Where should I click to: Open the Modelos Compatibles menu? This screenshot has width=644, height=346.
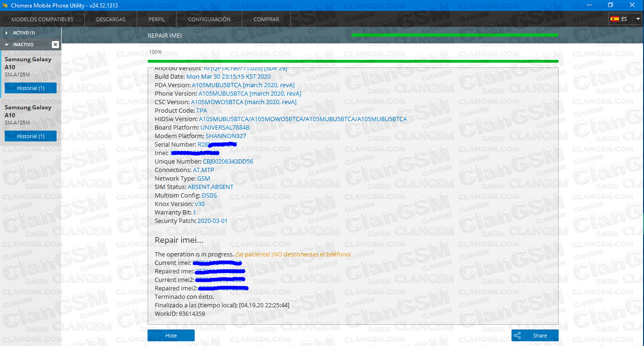coord(42,19)
